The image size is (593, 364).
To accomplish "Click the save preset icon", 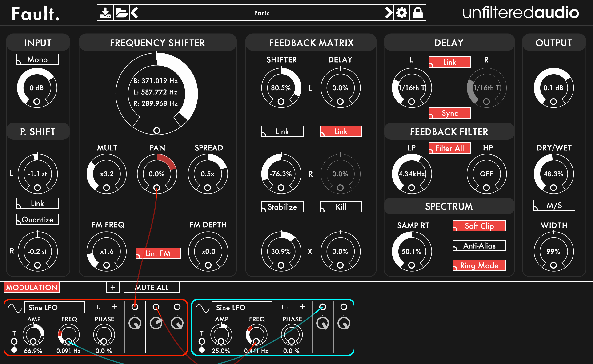I will (105, 13).
